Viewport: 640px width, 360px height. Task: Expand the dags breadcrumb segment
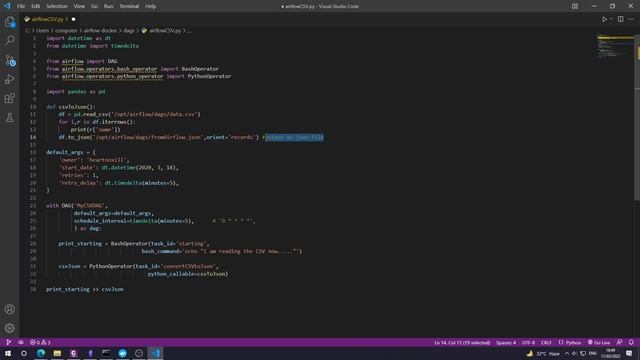click(x=129, y=31)
